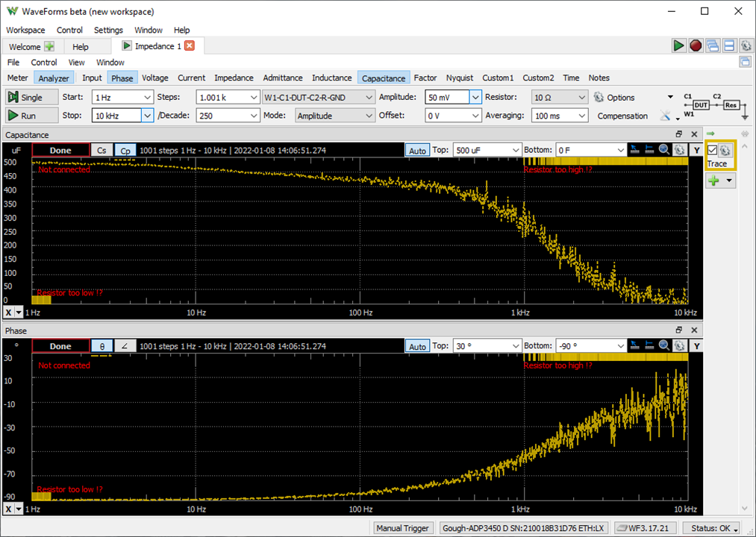Click the Capacitance plot X axis button
The width and height of the screenshot is (756, 537).
9,313
